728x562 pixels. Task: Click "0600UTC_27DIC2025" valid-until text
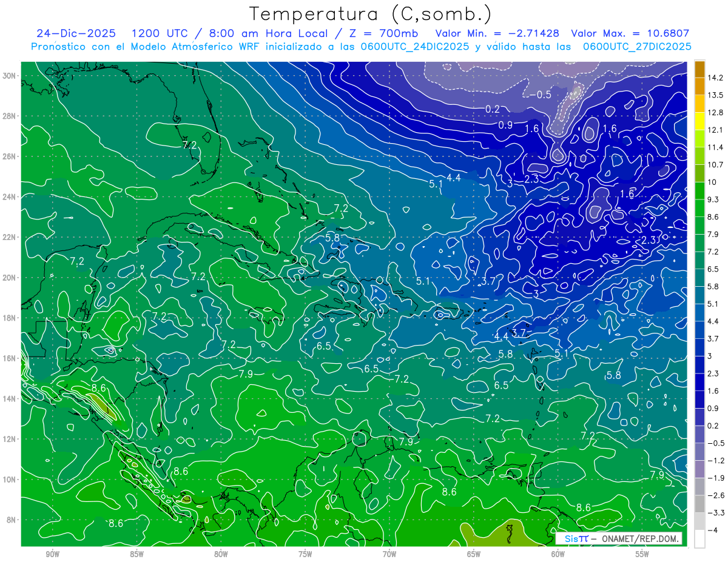[637, 47]
